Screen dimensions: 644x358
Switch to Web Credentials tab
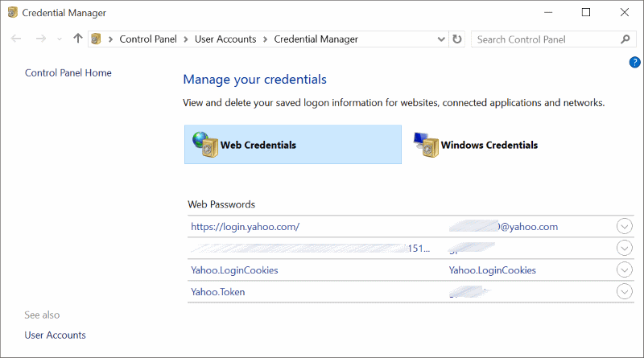(x=293, y=145)
